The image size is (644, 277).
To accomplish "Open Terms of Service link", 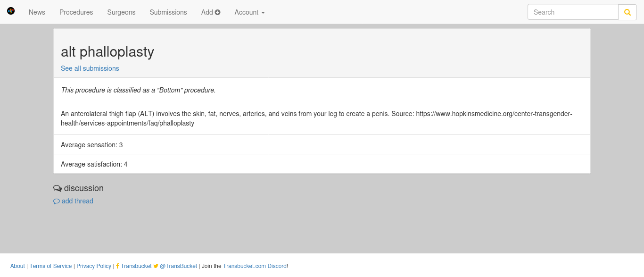I will point(51,266).
